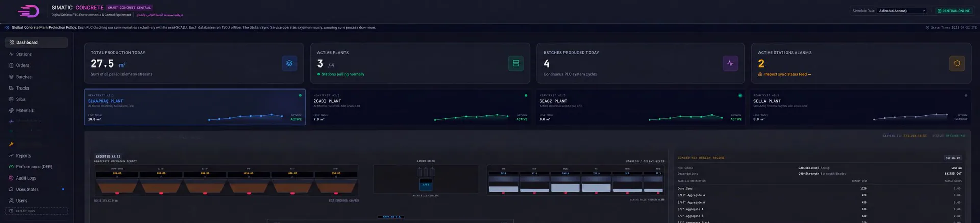The height and width of the screenshot is (223, 980).
Task: Click the Stations polling normally status text
Action: pos(342,74)
